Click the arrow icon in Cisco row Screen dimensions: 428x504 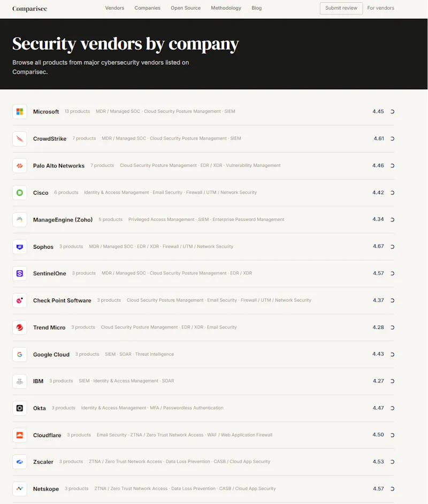(392, 193)
